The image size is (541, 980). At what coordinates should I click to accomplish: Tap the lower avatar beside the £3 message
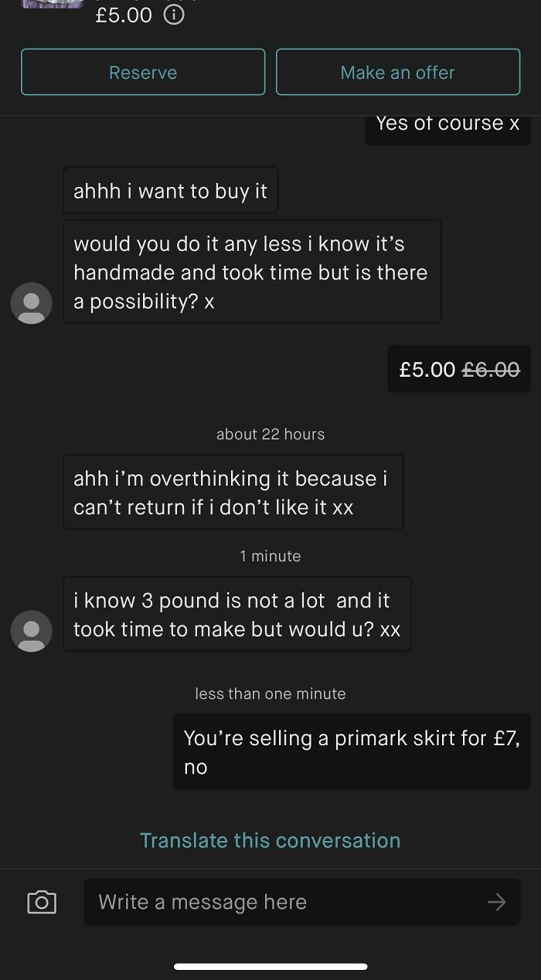click(x=31, y=631)
